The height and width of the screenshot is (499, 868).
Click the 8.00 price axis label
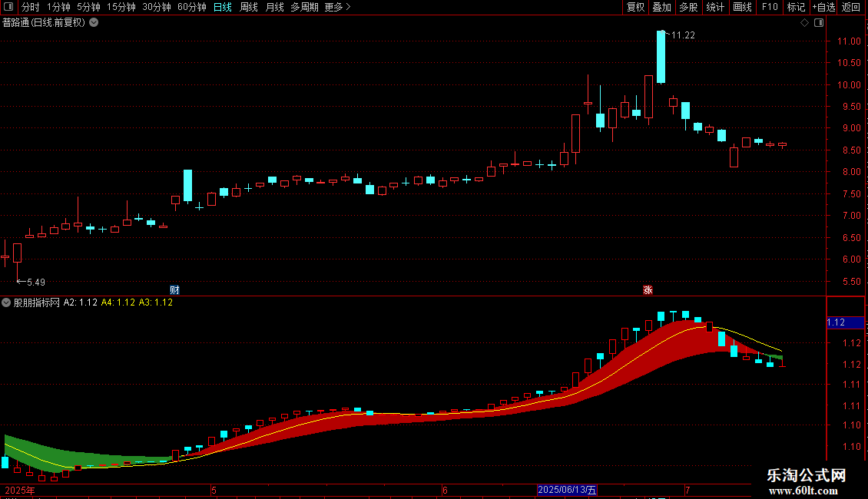pos(851,172)
